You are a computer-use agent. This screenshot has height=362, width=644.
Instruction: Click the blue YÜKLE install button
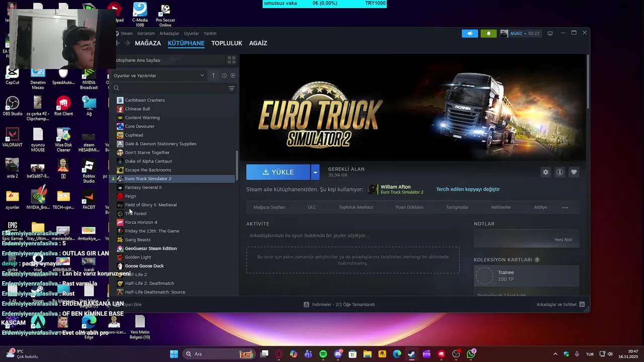[x=278, y=172]
